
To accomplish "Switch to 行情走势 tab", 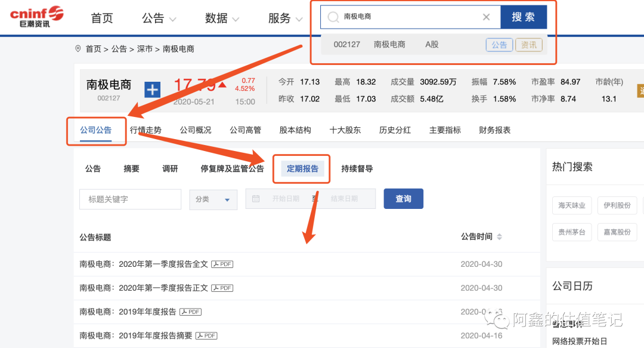I will pos(146,130).
